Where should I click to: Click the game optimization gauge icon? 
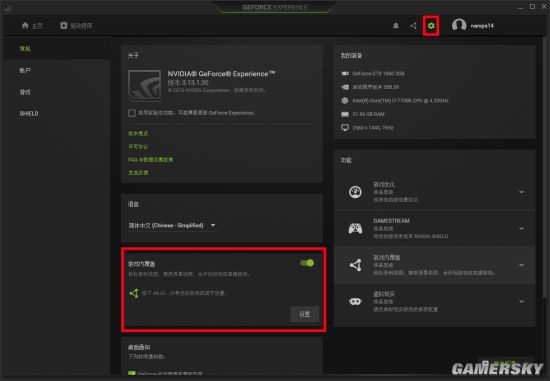[355, 192]
